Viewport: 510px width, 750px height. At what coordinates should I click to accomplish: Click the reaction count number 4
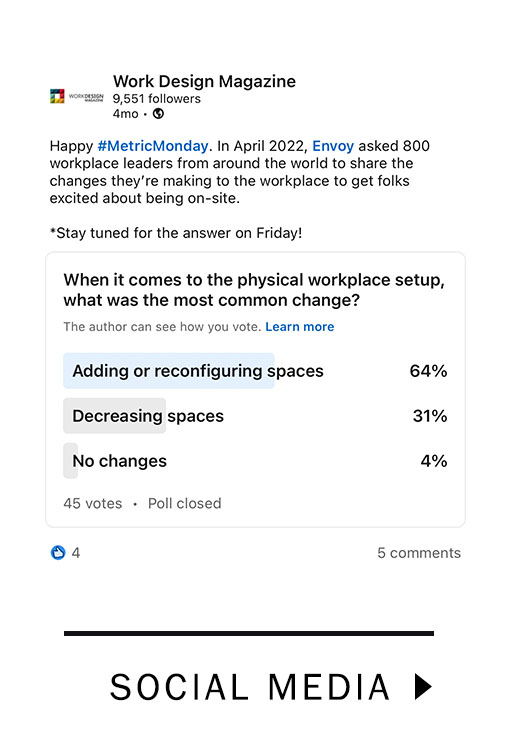[76, 553]
